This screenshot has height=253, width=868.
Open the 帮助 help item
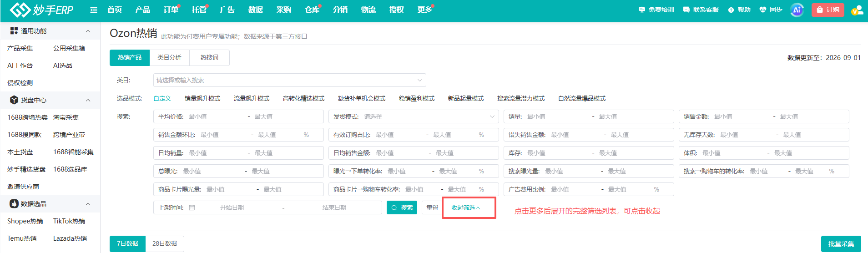pos(739,10)
